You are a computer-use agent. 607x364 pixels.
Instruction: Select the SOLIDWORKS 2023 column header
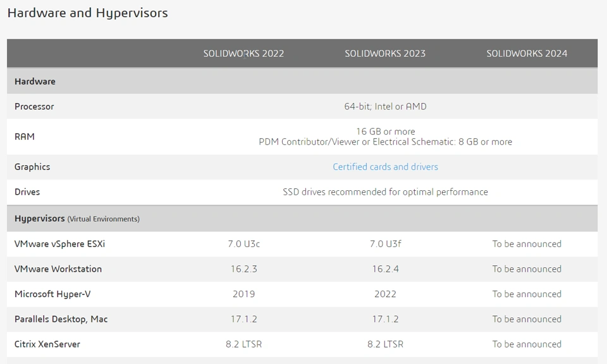(385, 53)
